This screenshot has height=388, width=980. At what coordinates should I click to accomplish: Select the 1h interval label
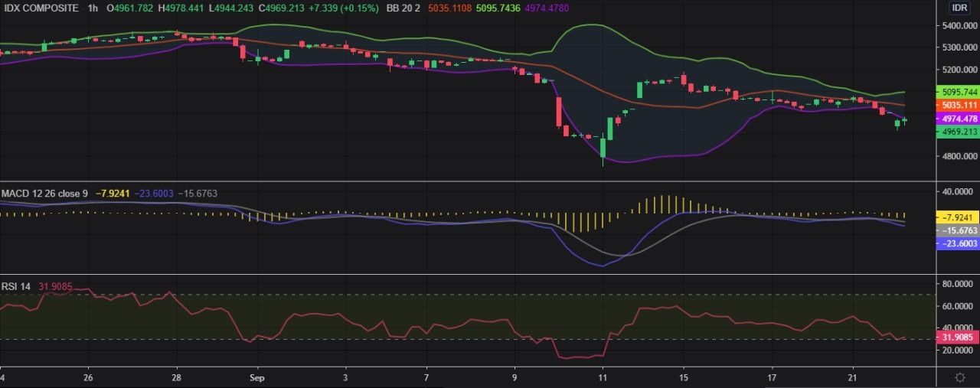pos(93,8)
